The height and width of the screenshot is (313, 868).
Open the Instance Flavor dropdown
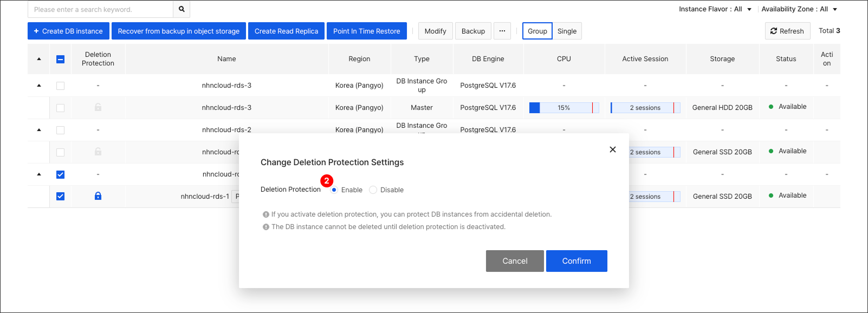pos(715,9)
